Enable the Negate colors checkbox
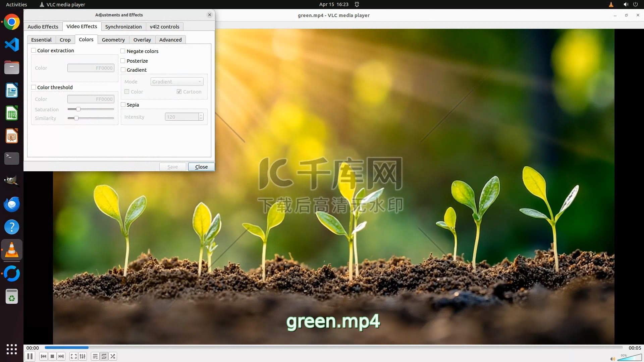Image resolution: width=644 pixels, height=362 pixels. (123, 51)
